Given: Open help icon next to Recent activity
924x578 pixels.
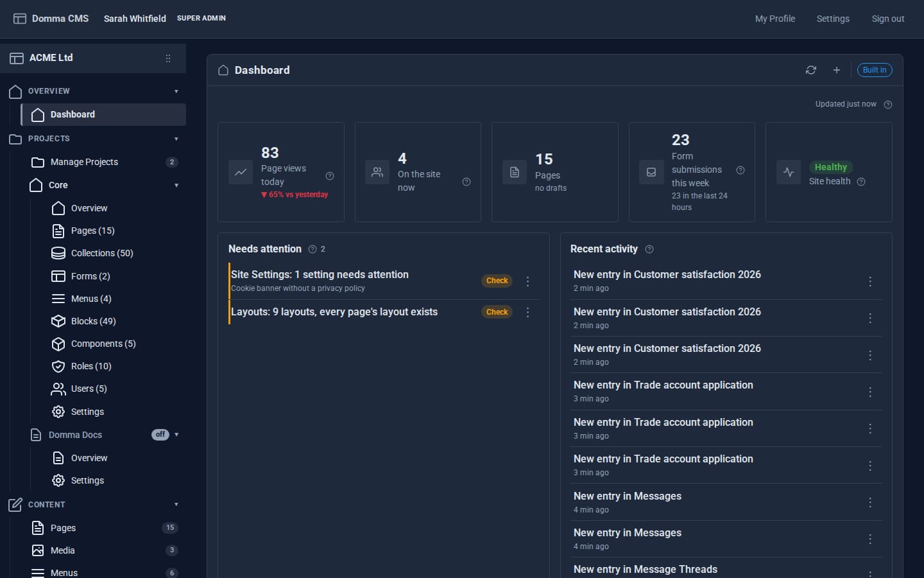Looking at the screenshot, I should pyautogui.click(x=649, y=249).
